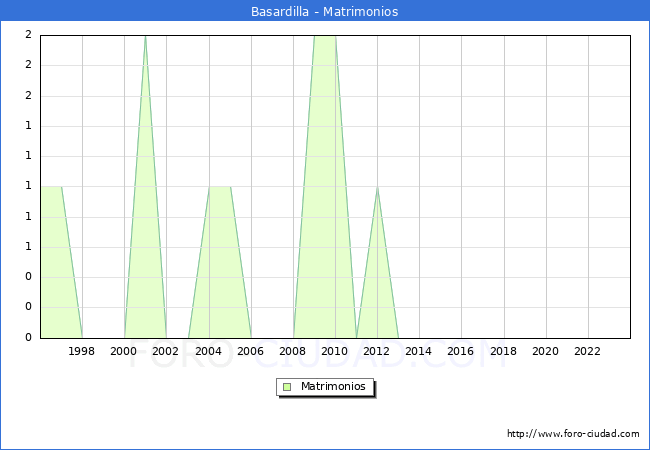Select the 2010 x-axis label
650x450 pixels.
coord(335,351)
